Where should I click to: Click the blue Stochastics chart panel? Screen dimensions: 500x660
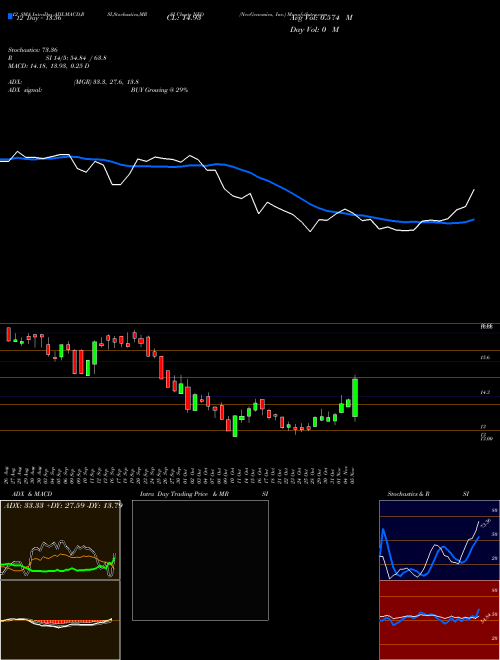439,540
